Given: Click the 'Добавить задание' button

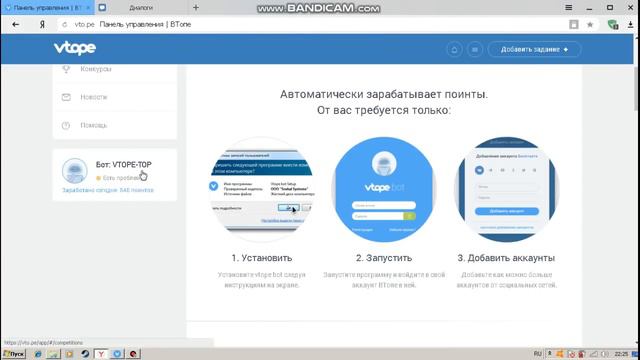Looking at the screenshot, I should (534, 49).
